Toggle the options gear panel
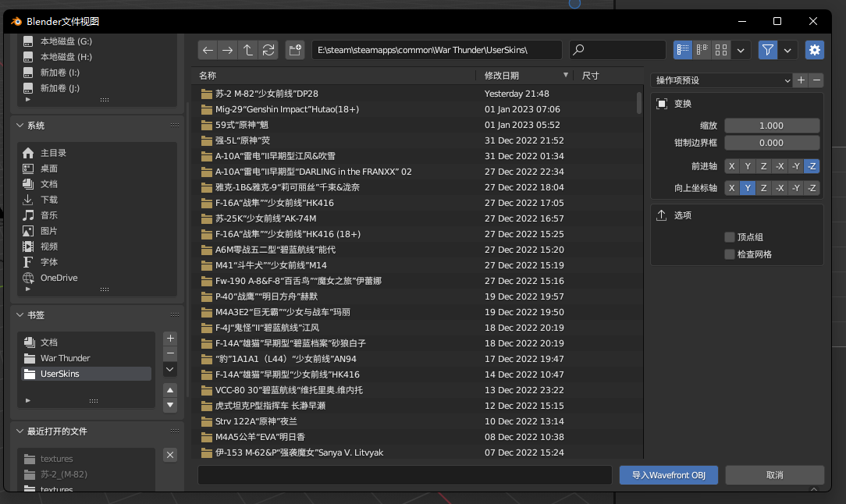 815,50
